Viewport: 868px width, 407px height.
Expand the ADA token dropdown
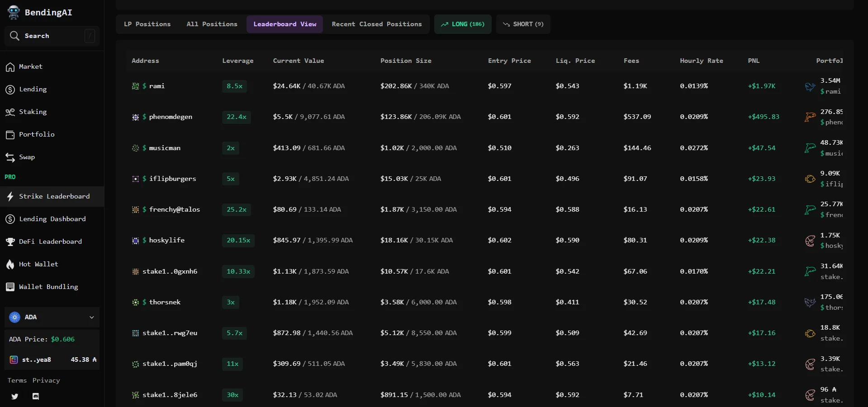coord(52,317)
